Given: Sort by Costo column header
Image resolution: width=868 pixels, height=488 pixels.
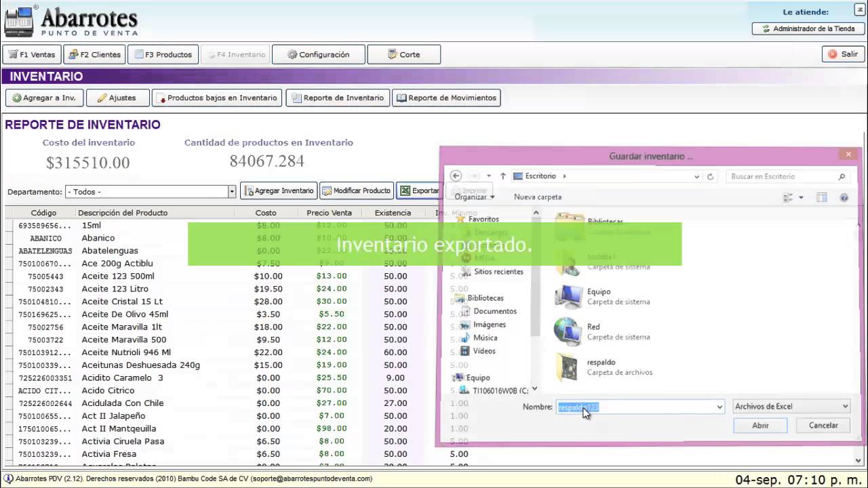Looking at the screenshot, I should pyautogui.click(x=266, y=213).
